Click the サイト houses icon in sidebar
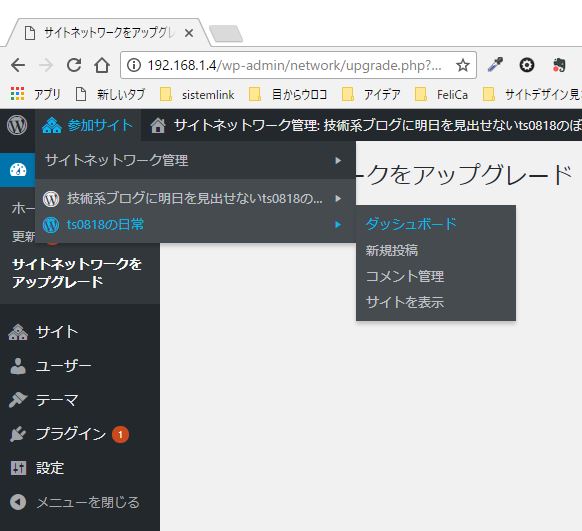Viewport: 582px width, 531px height. [x=18, y=332]
